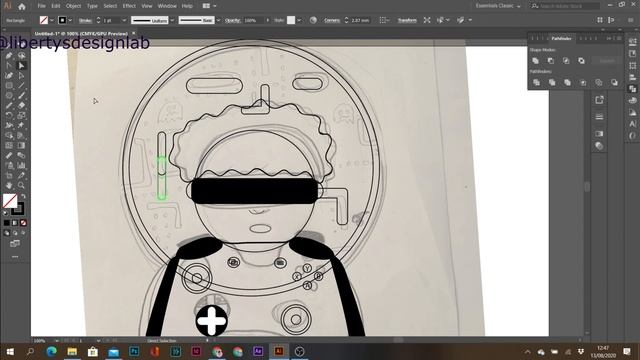Change the screen mode button
Image resolution: width=640 pixels, height=360 pixels.
15,244
